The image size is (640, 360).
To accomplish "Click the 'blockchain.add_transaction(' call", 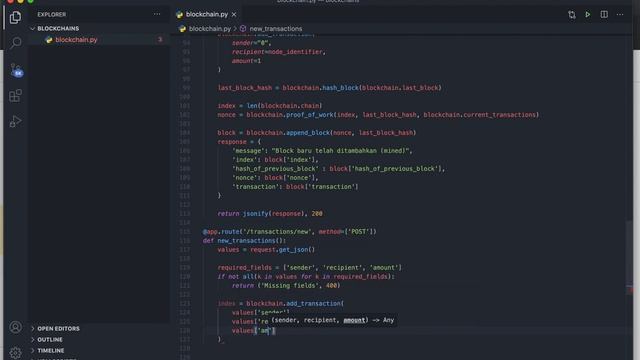I will (x=295, y=303).
